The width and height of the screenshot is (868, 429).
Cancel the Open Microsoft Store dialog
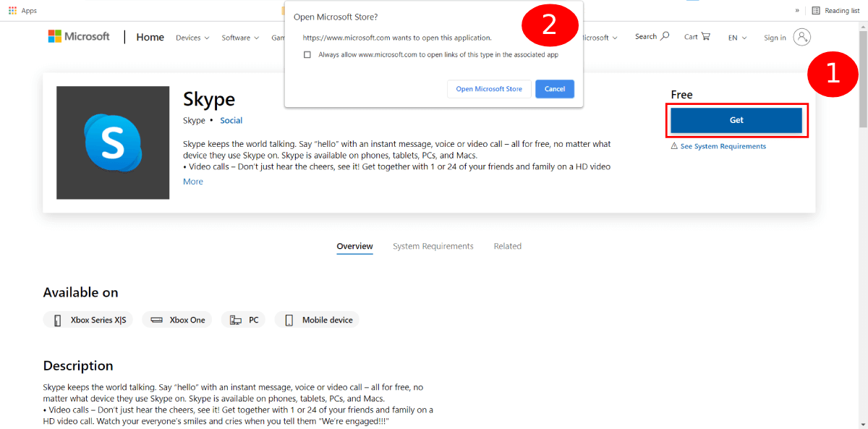pyautogui.click(x=555, y=89)
